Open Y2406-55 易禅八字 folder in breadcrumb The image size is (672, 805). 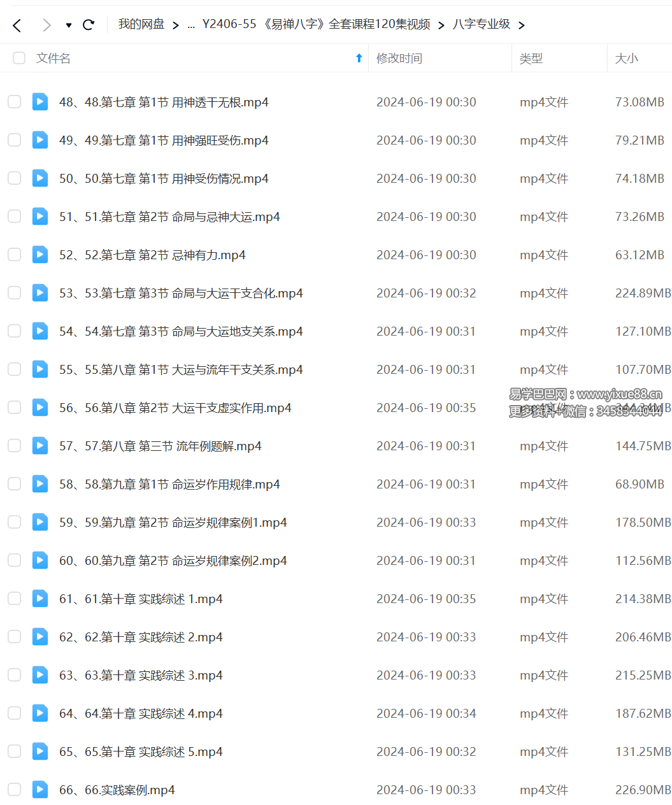[x=316, y=24]
